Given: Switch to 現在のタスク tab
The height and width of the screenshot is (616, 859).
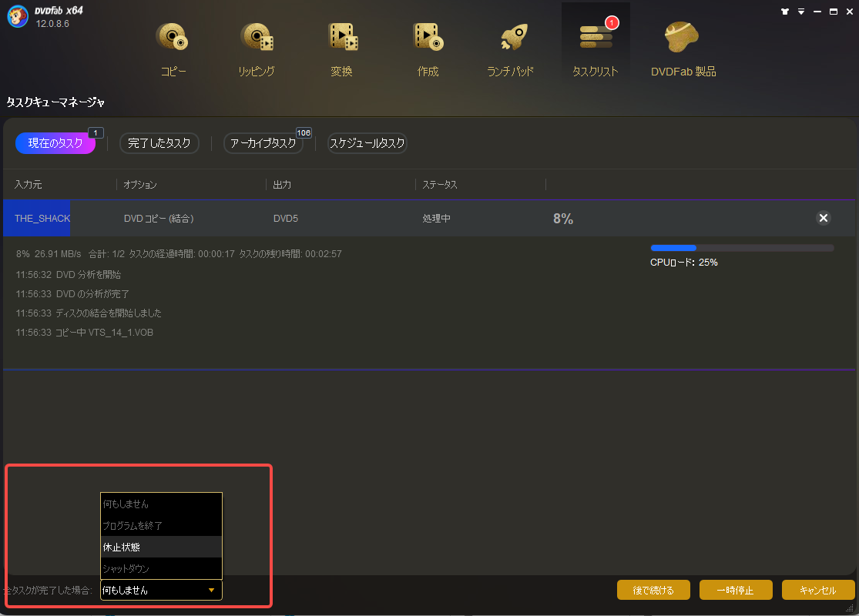Looking at the screenshot, I should click(x=55, y=143).
